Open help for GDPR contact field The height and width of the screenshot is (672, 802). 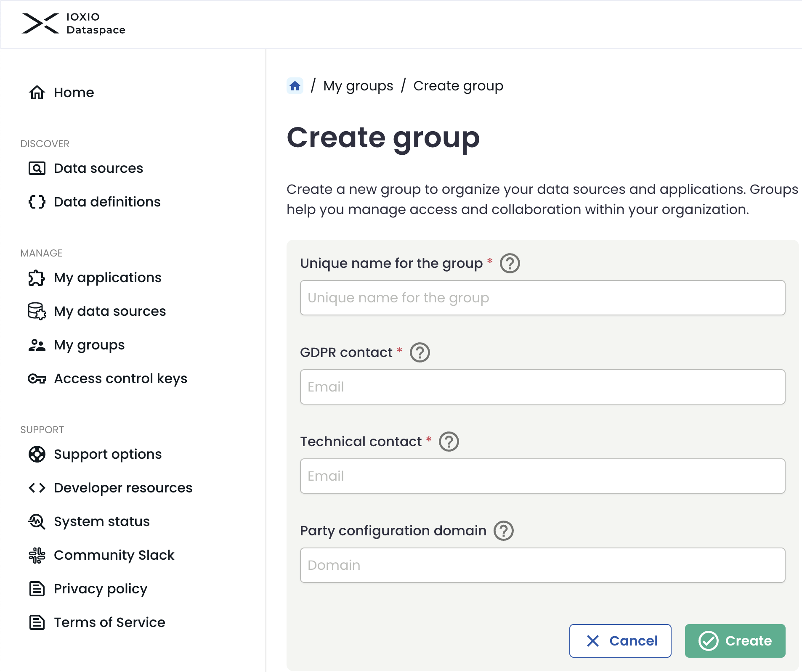(420, 352)
